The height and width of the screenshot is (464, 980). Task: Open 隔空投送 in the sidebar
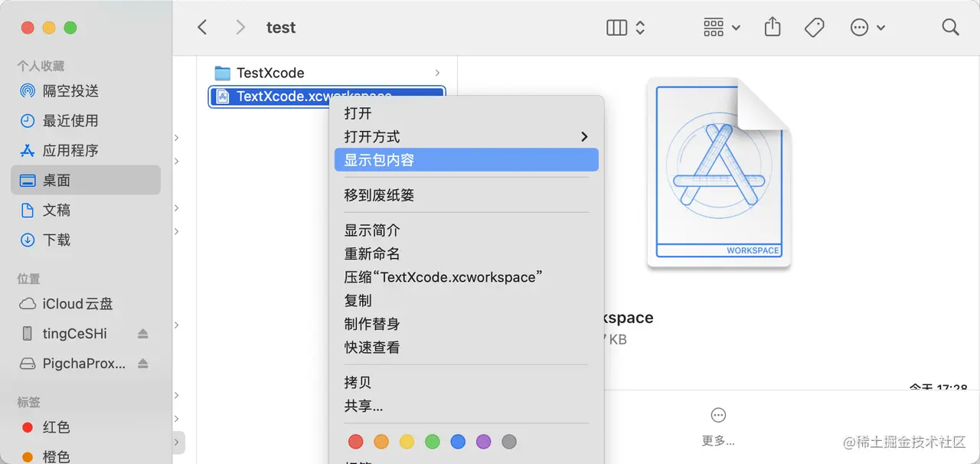pos(86,91)
